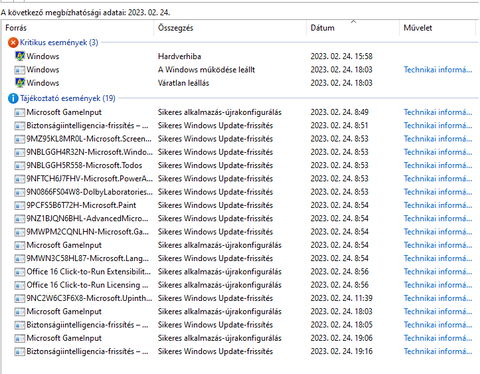Open technical info for the 19:16 update

438,351
